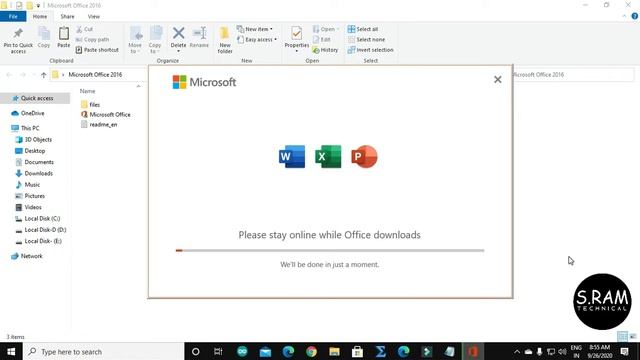Viewport: 640px width, 360px height.
Task: Switch to the Home tab
Action: [x=40, y=16]
